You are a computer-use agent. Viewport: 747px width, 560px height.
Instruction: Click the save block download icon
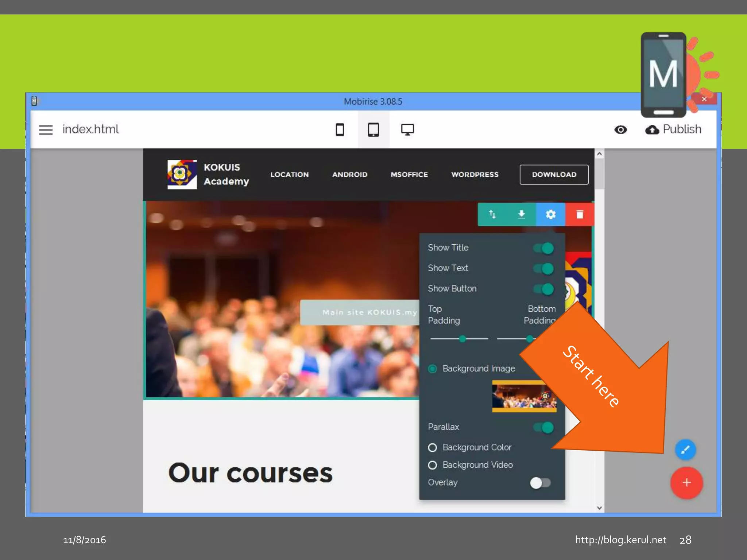point(521,214)
